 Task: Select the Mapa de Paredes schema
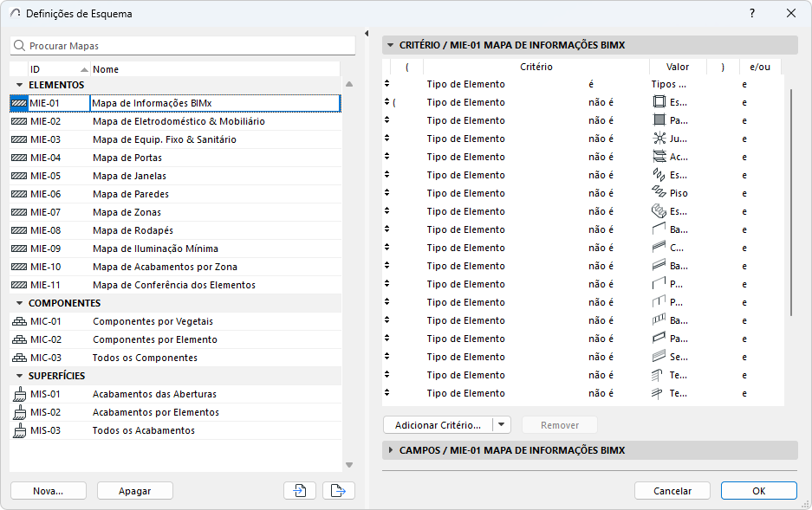[131, 194]
